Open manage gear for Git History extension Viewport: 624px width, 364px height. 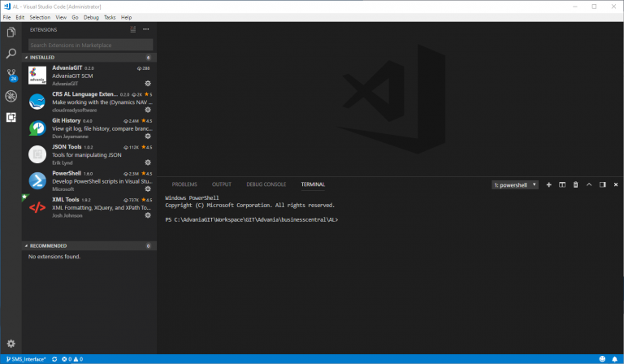[x=148, y=136]
